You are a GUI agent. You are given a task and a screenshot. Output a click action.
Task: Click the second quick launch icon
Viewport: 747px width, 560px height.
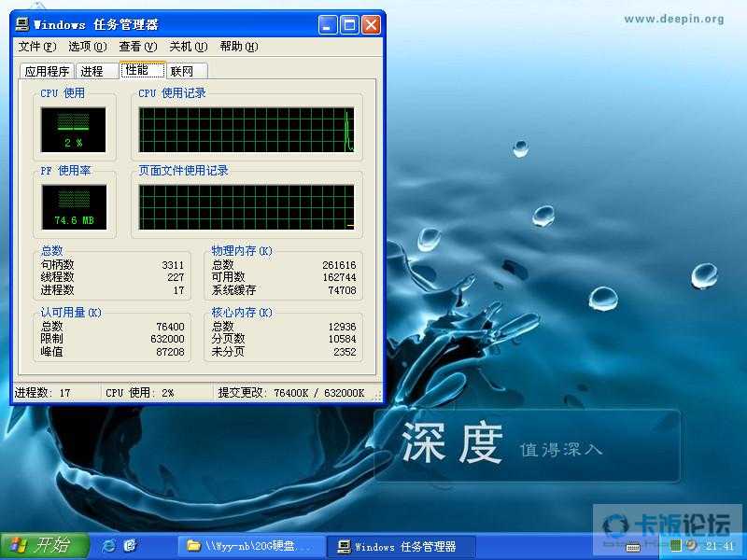coord(130,546)
